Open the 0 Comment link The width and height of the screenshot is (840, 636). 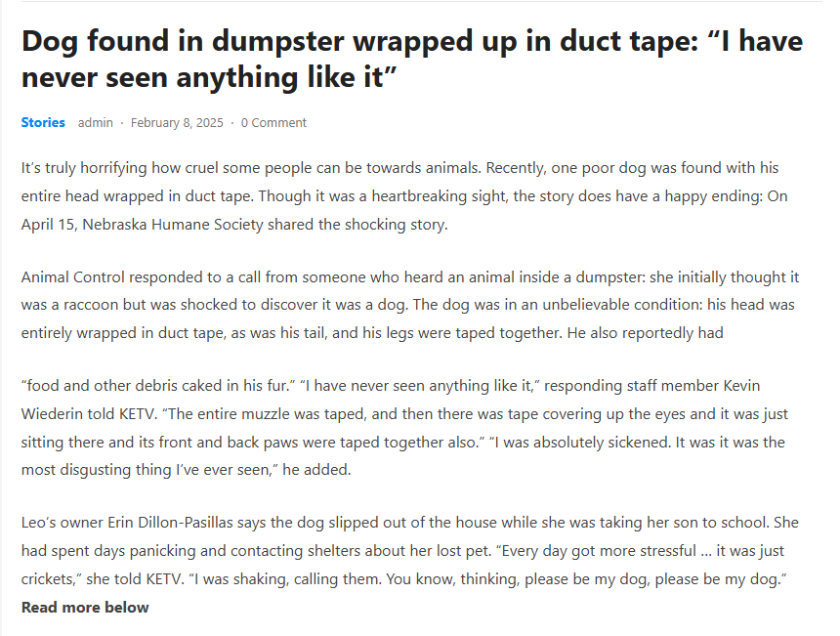[273, 123]
